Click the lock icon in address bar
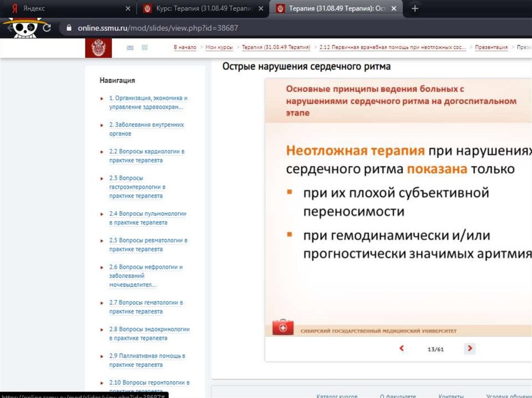532x398 pixels. pos(69,28)
